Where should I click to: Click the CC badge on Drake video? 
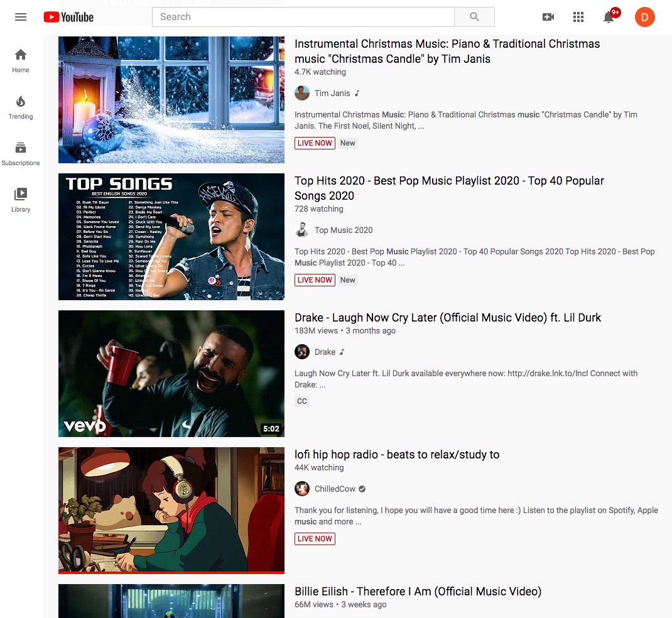pyautogui.click(x=302, y=401)
